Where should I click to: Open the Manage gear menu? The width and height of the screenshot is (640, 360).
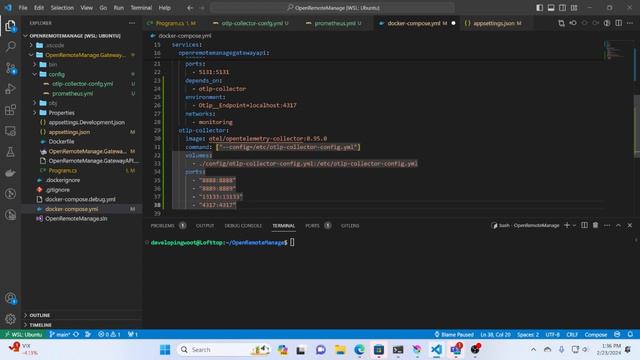click(x=11, y=319)
